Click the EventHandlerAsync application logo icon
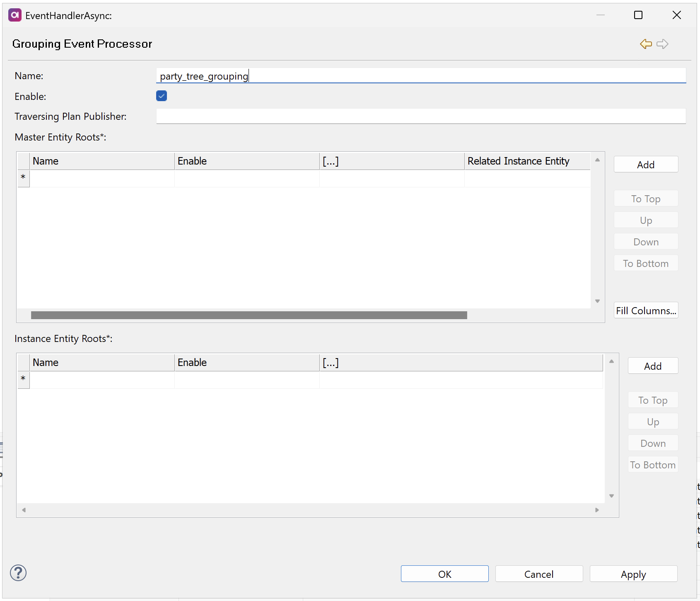Screen dimensions: 700x601 14,15
